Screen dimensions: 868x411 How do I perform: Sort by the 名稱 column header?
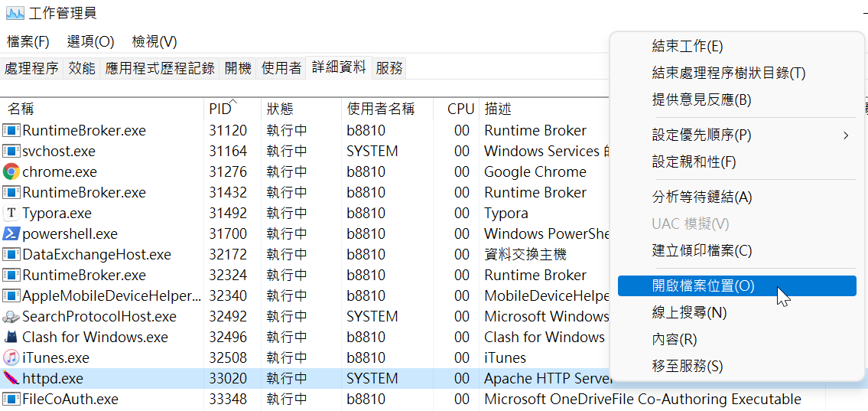102,109
